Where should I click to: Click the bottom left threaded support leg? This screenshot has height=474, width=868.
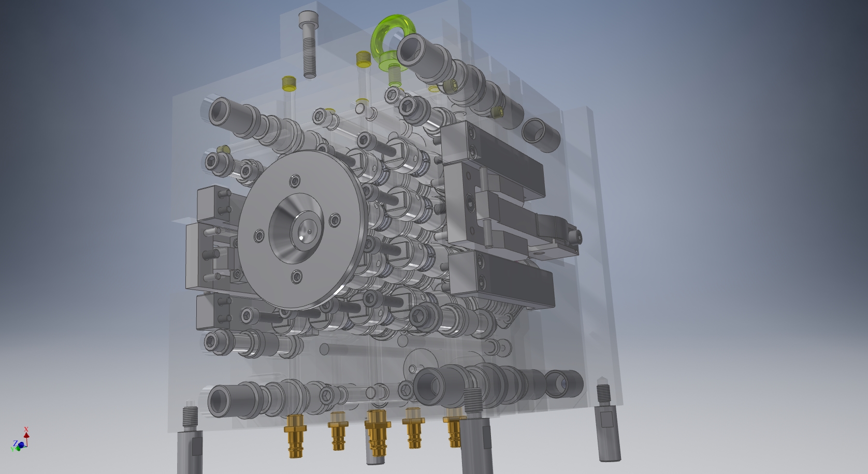(x=192, y=435)
